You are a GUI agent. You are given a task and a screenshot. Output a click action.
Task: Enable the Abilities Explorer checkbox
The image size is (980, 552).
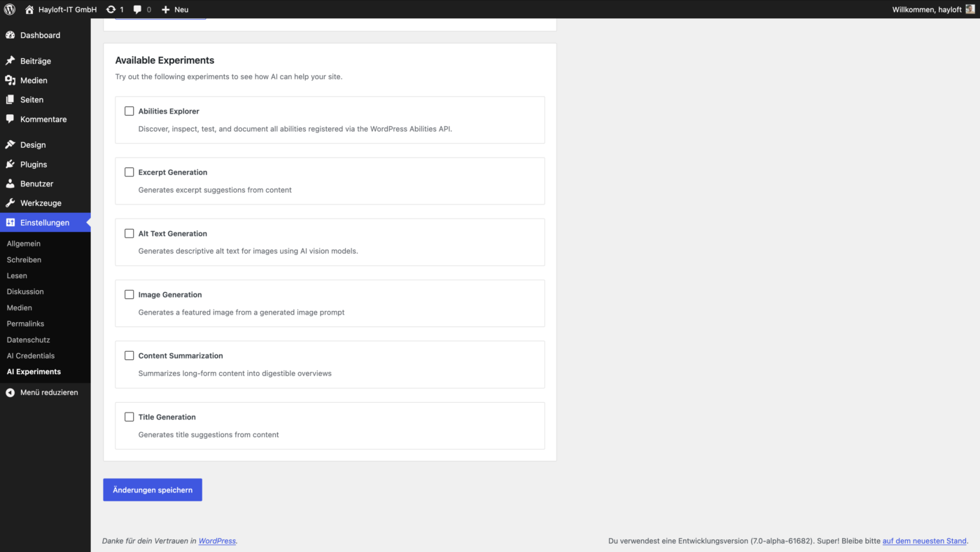pos(129,111)
